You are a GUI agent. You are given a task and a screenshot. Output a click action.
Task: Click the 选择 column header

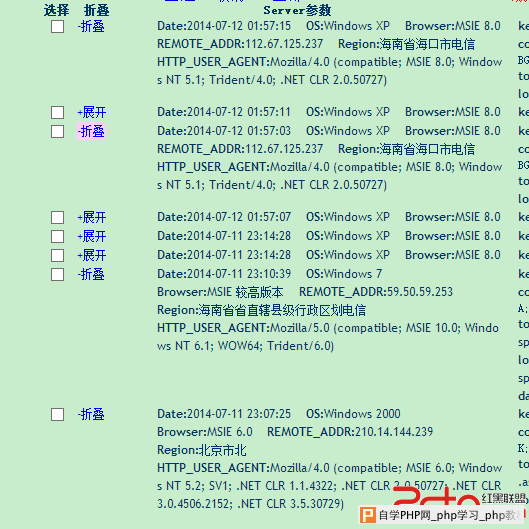(56, 10)
